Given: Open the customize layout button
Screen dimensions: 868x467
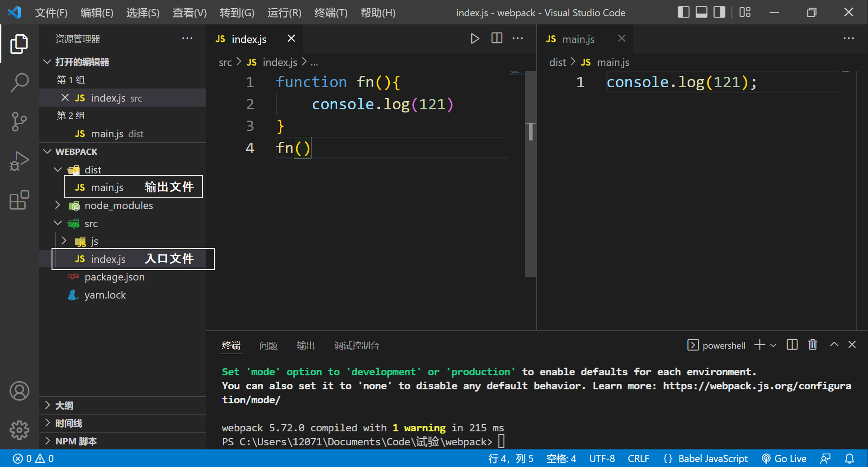Looking at the screenshot, I should click(745, 12).
